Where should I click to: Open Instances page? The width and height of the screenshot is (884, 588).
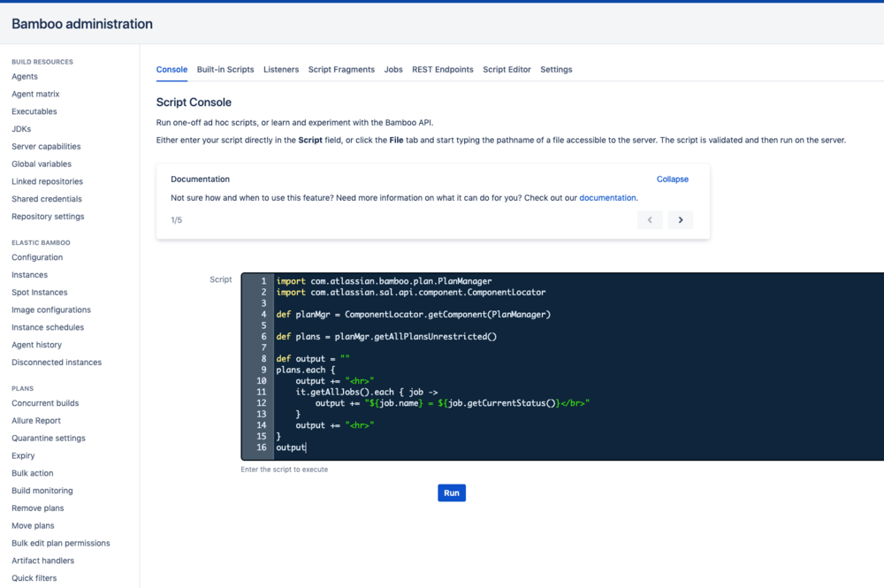30,275
